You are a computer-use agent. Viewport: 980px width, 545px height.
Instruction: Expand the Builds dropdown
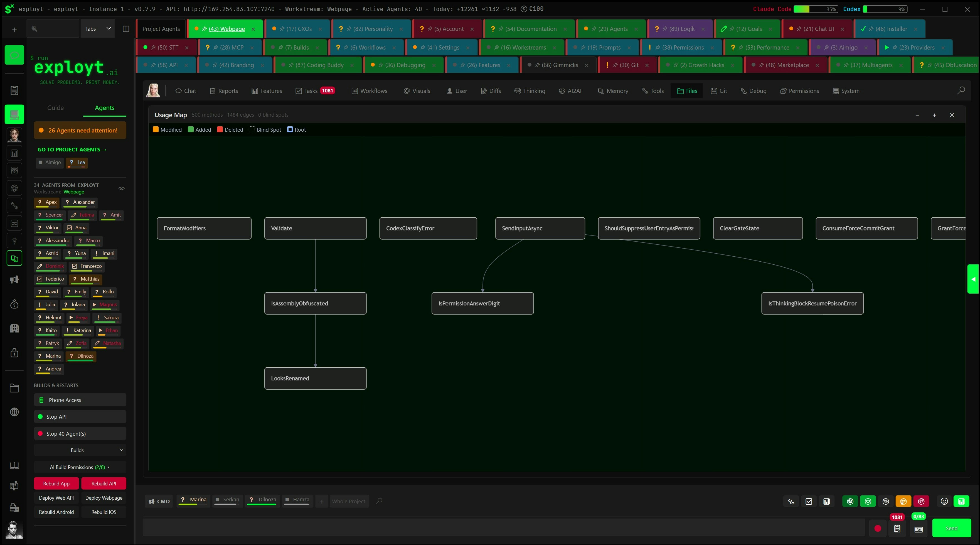click(x=80, y=450)
